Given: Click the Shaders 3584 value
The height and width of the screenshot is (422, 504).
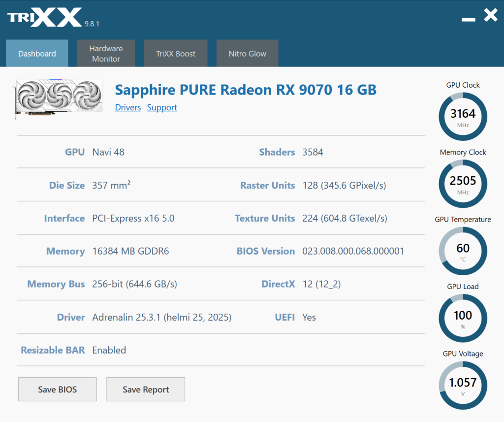Looking at the screenshot, I should (313, 152).
